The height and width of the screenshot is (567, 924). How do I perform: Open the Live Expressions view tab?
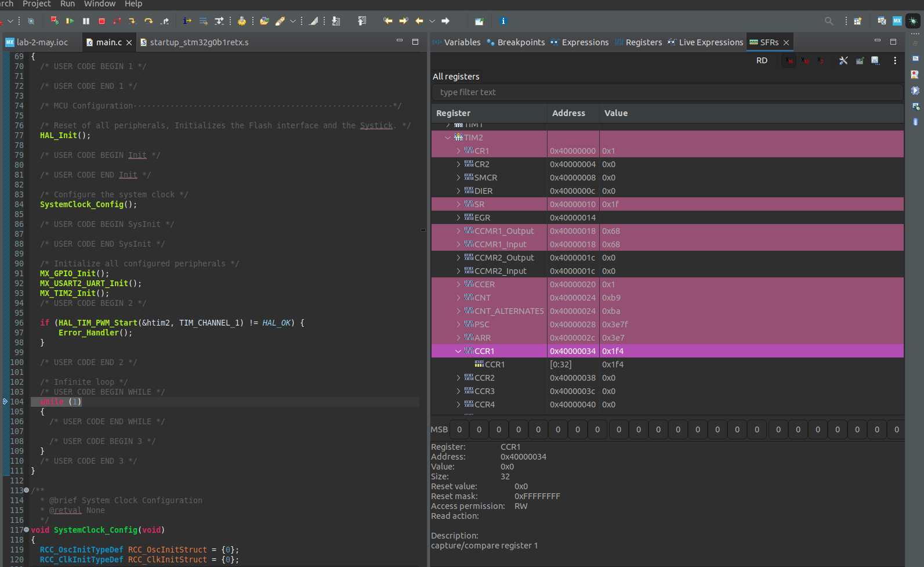click(705, 42)
